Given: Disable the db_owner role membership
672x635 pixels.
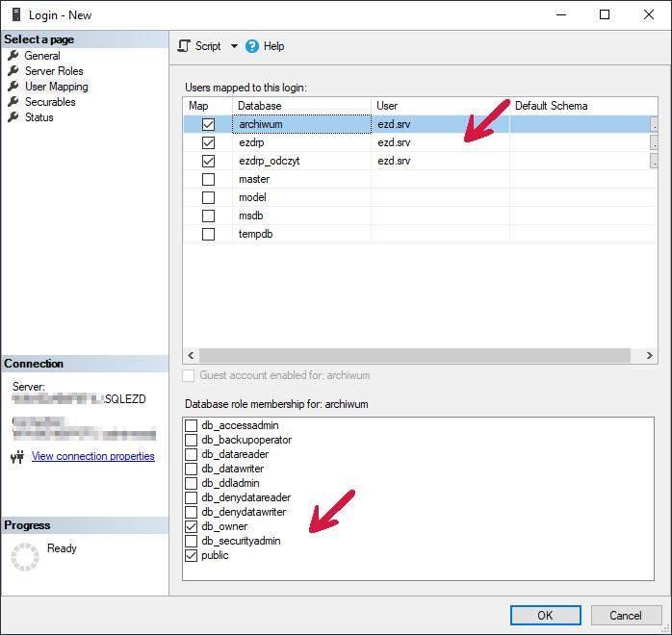Looking at the screenshot, I should click(x=192, y=526).
